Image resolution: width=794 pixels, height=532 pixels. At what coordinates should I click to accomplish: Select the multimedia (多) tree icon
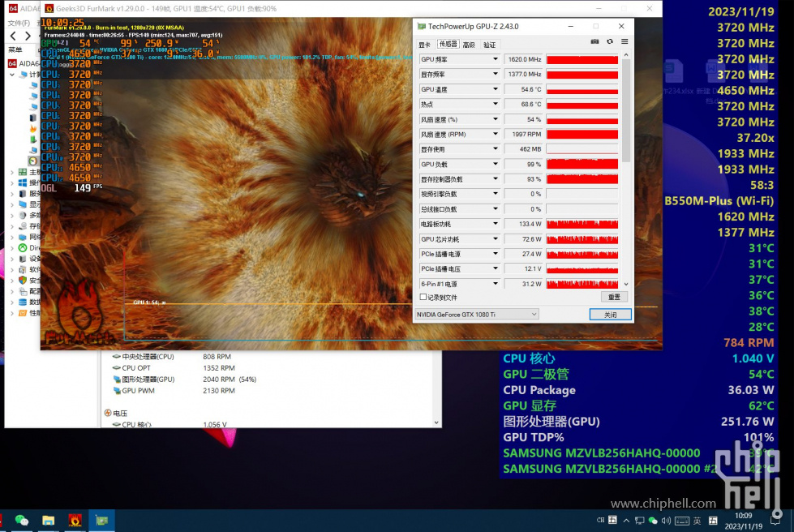(23, 215)
